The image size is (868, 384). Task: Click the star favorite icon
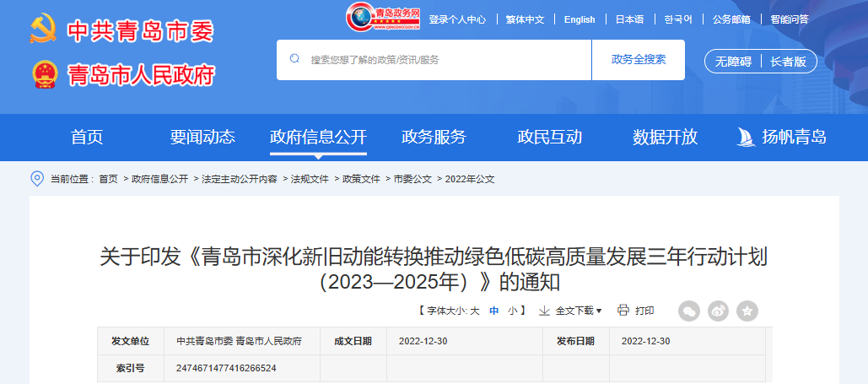click(x=747, y=311)
